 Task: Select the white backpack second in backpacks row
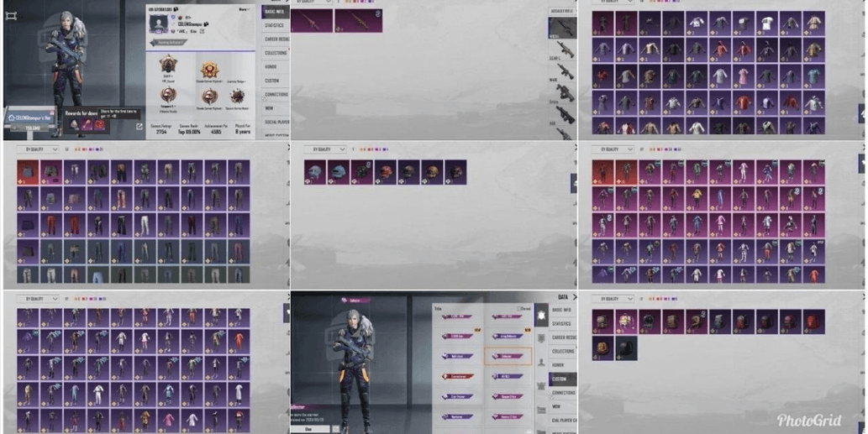coord(626,322)
